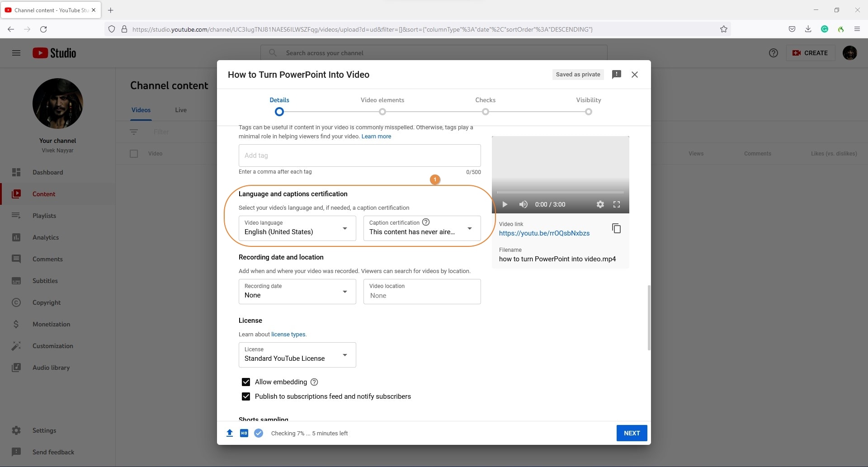Open Allow embedding help icon

click(x=314, y=382)
